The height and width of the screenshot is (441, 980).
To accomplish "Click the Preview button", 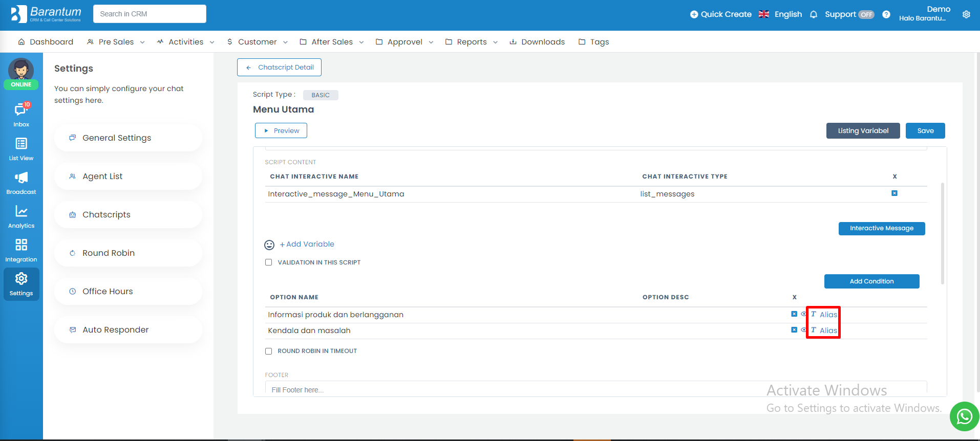I will [x=281, y=130].
